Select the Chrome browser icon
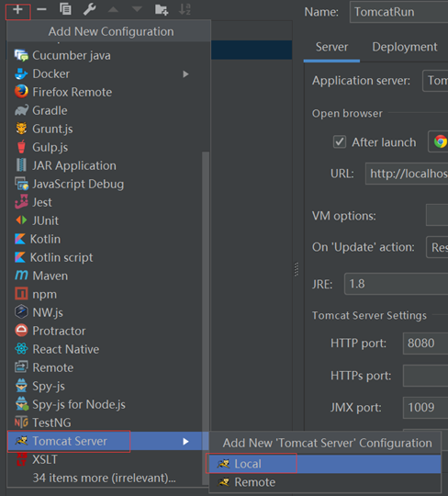The width and height of the screenshot is (448, 496). [440, 141]
